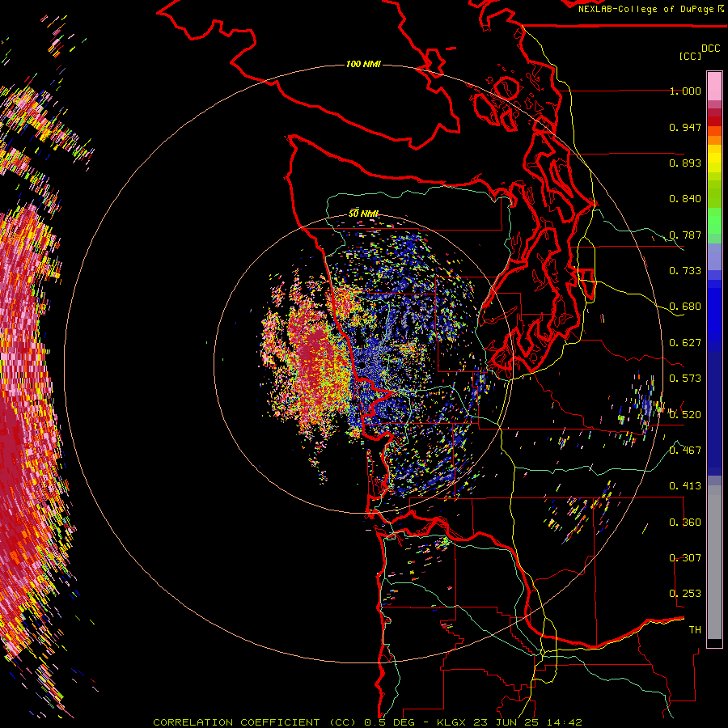
Task: Select the 1.000 scale value
Action: coord(685,91)
